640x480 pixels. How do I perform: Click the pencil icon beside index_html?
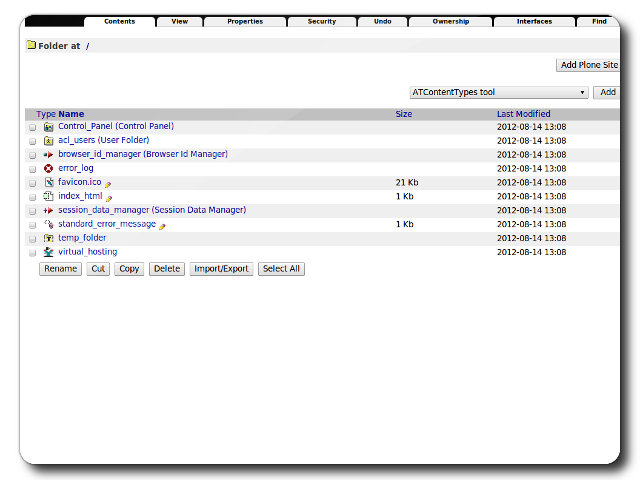point(109,198)
